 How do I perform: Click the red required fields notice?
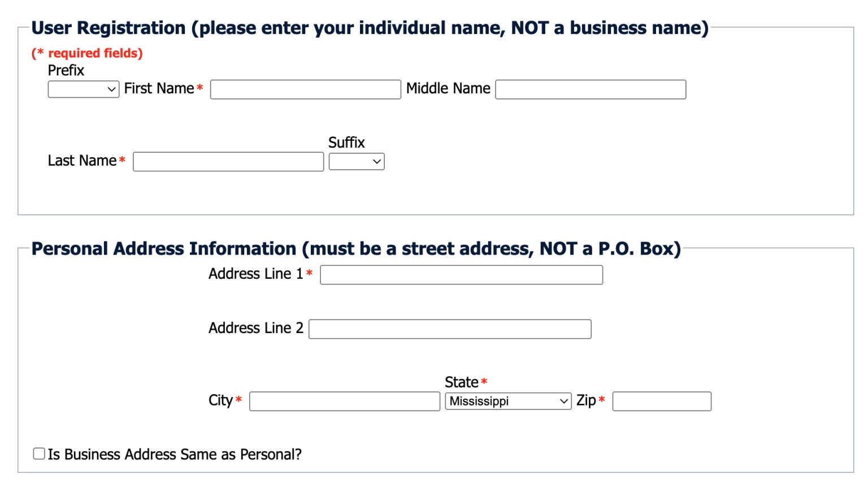[x=86, y=53]
